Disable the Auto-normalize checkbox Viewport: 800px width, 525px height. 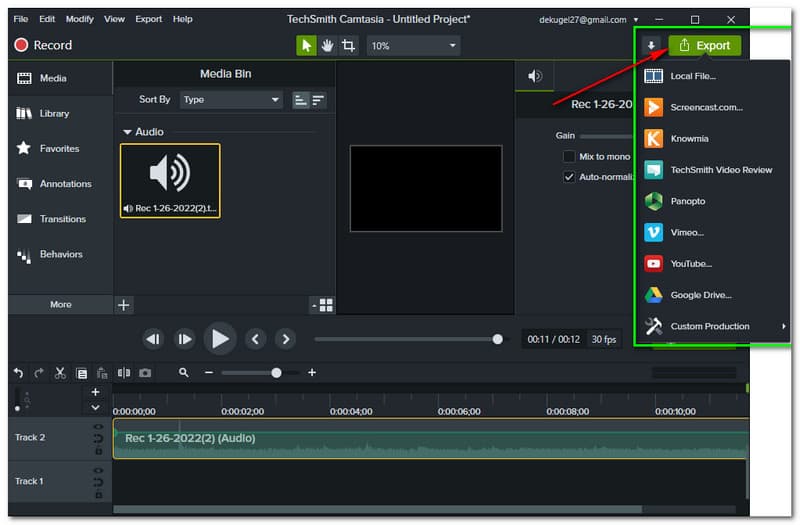569,177
